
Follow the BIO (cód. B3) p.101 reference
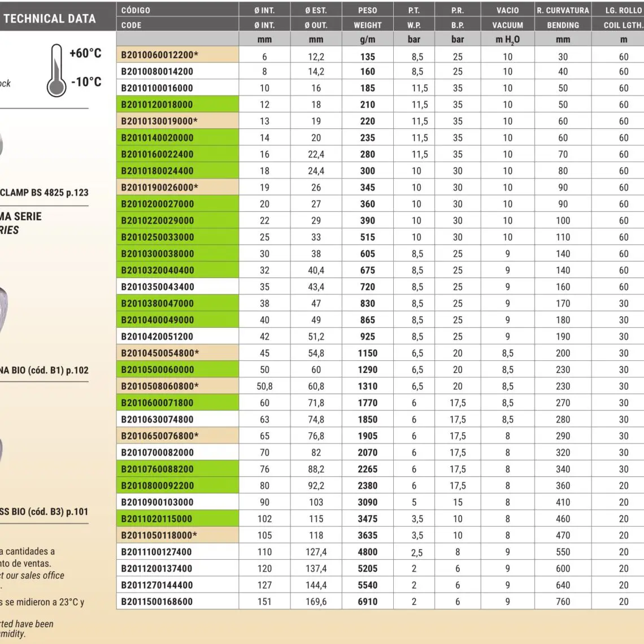pos(44,512)
